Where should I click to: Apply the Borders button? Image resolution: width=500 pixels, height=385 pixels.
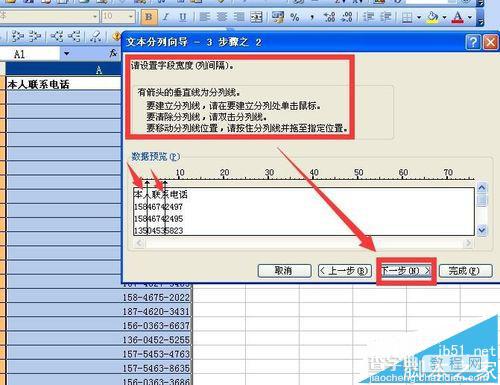(x=407, y=17)
